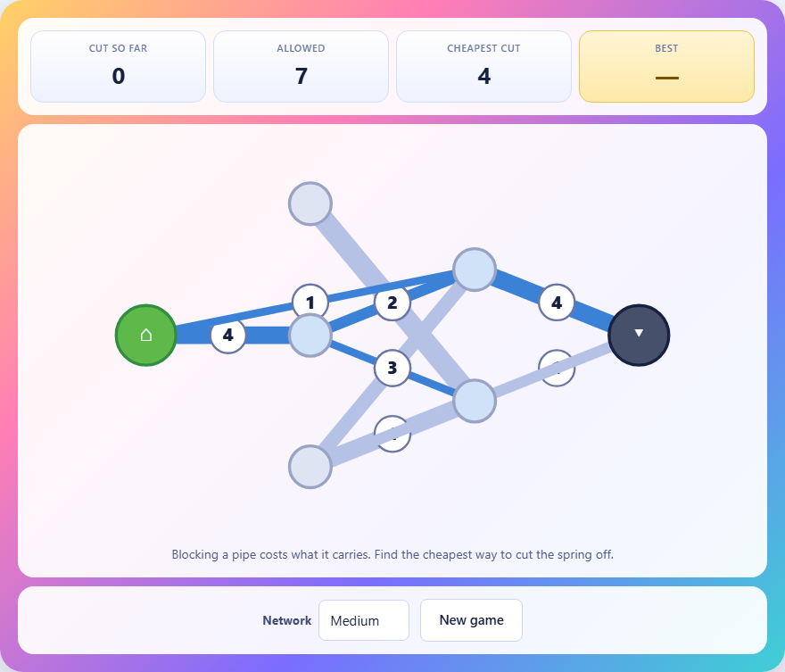The width and height of the screenshot is (785, 672).
Task: Block the pipe with cost badge 1
Action: coord(310,303)
